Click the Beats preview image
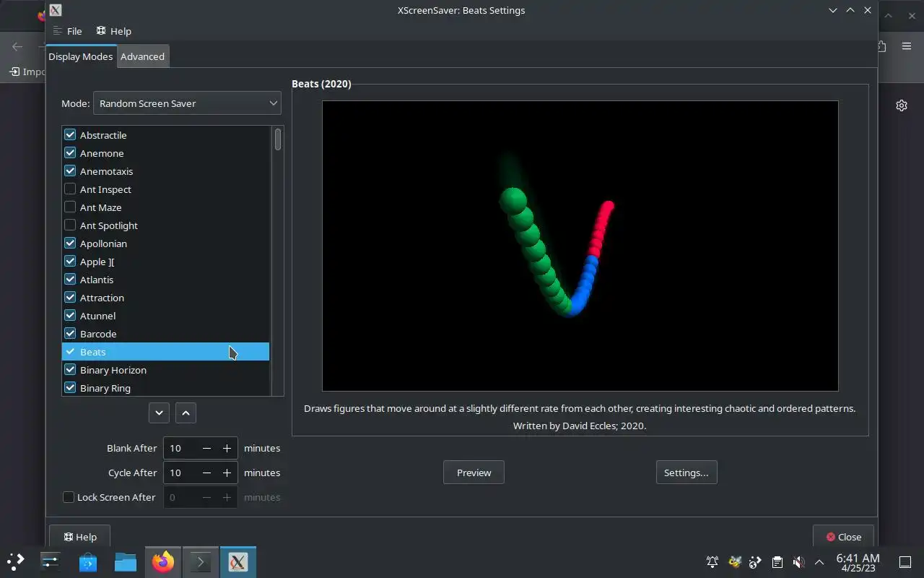This screenshot has width=924, height=578. click(580, 246)
